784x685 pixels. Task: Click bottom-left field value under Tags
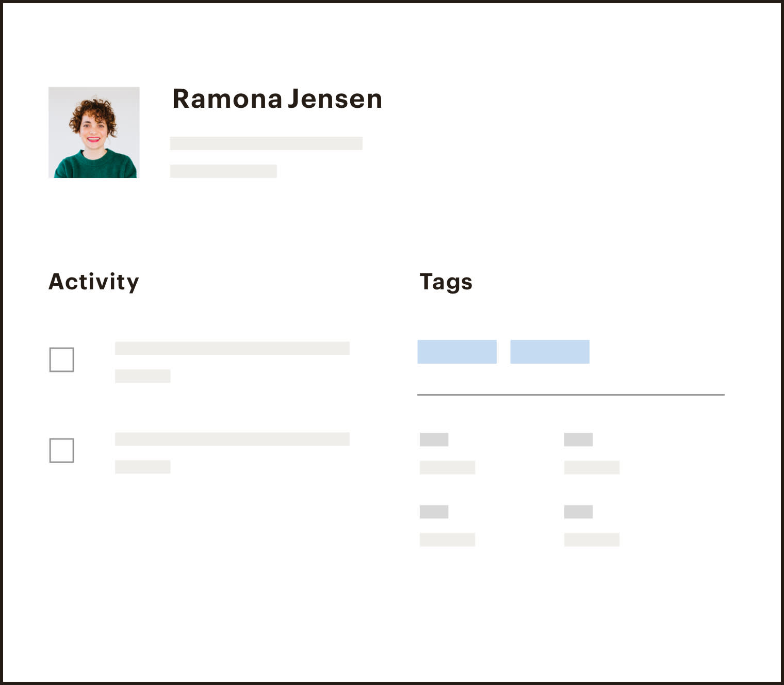click(x=447, y=540)
